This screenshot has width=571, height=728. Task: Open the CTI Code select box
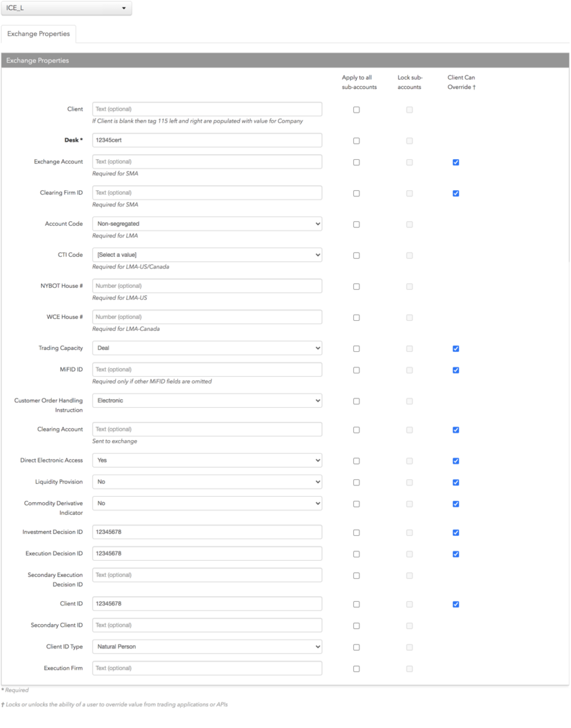(207, 255)
